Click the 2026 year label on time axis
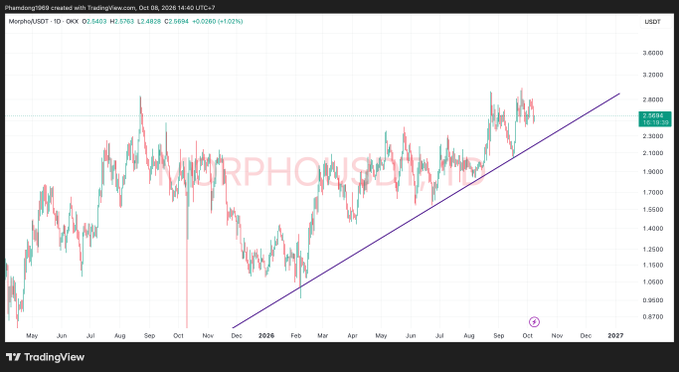This screenshot has width=679, height=372. 266,336
